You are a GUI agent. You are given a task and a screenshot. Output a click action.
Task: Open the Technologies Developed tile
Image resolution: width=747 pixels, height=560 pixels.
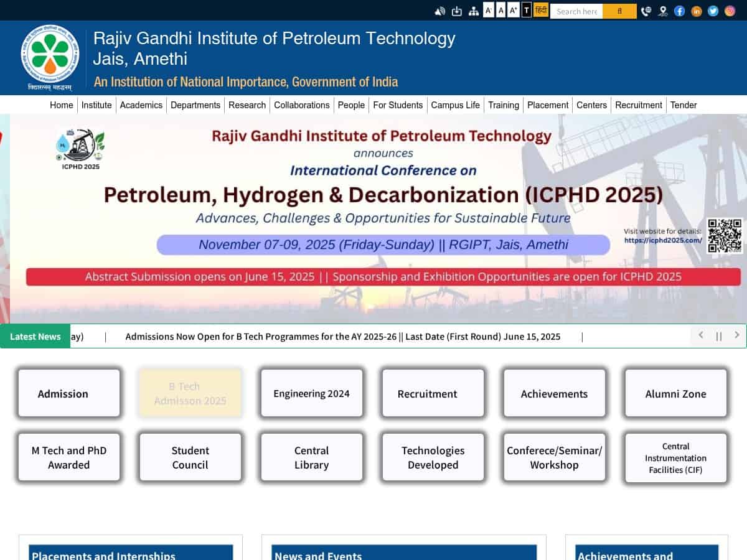click(x=433, y=457)
